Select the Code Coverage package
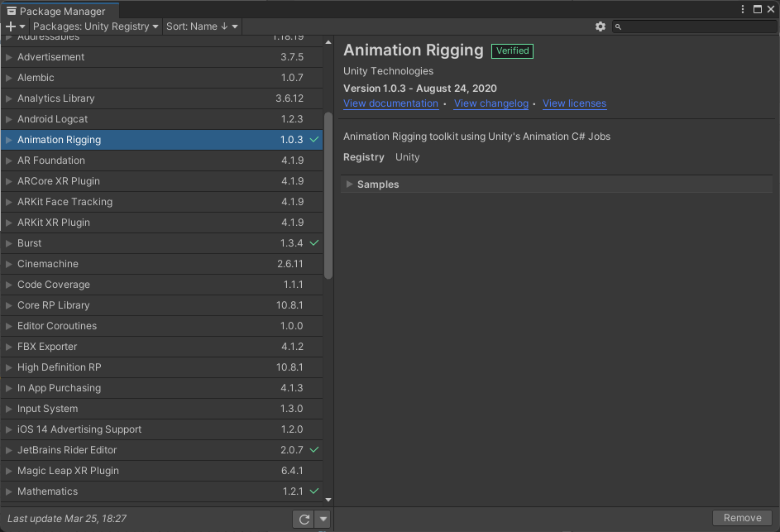The width and height of the screenshot is (780, 532). click(161, 285)
